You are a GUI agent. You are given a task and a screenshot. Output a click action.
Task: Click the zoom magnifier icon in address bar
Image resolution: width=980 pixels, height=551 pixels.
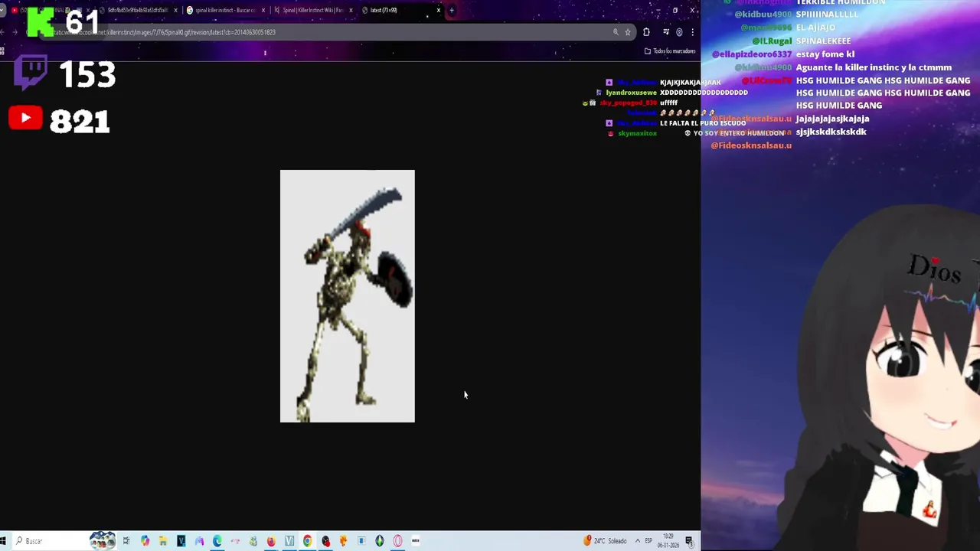click(616, 32)
